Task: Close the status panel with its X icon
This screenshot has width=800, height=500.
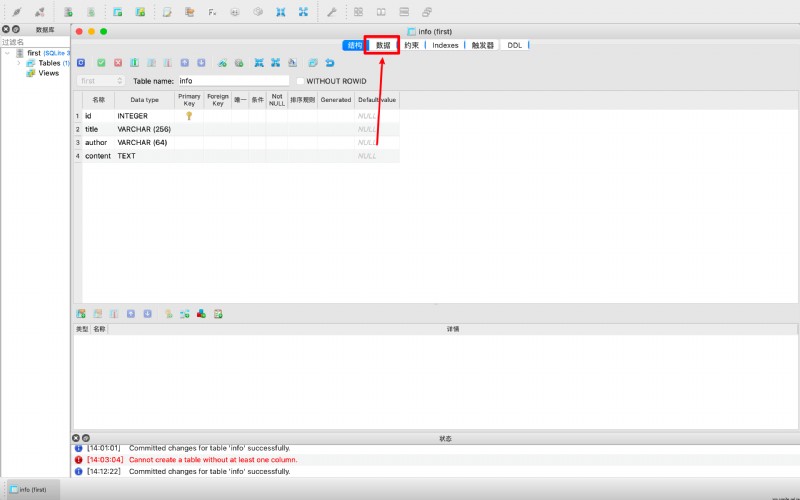Action: pos(76,438)
